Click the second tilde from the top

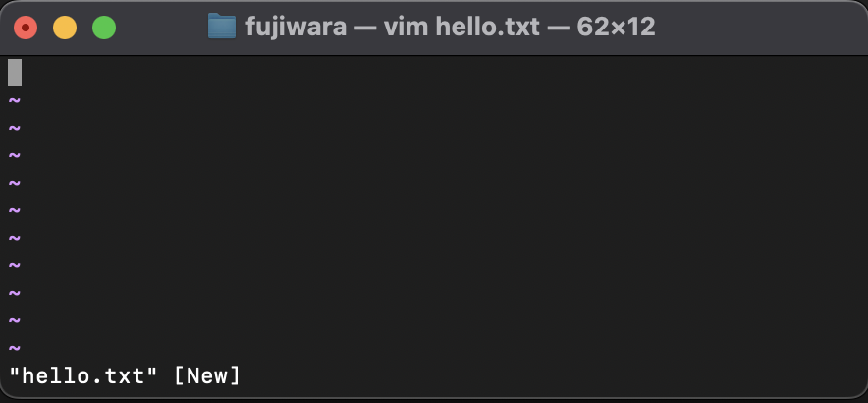(15, 128)
